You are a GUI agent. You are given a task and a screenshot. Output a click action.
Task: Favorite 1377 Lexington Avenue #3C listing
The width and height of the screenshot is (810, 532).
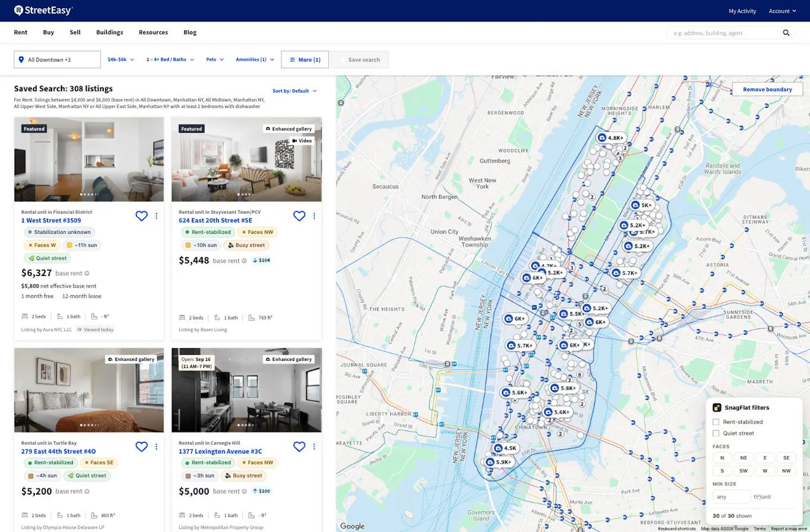pos(299,446)
